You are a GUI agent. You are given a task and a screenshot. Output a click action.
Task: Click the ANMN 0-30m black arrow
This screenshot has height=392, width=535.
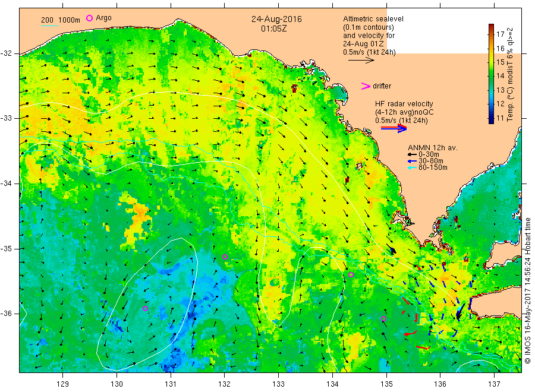click(x=412, y=154)
